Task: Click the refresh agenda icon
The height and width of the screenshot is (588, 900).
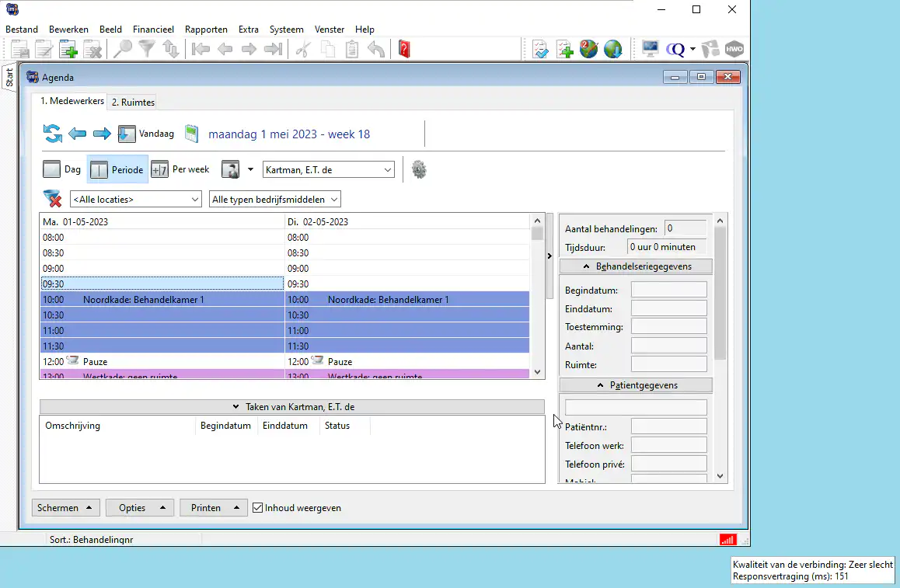Action: point(52,134)
